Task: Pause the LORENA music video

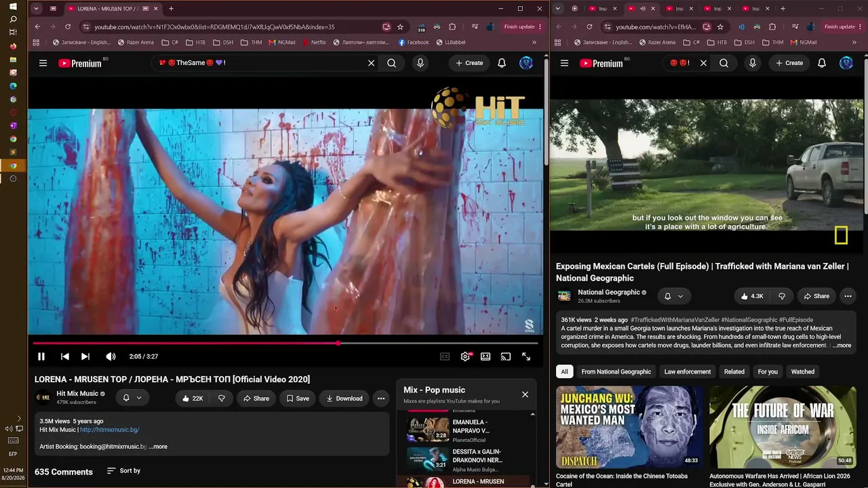Action: click(41, 357)
